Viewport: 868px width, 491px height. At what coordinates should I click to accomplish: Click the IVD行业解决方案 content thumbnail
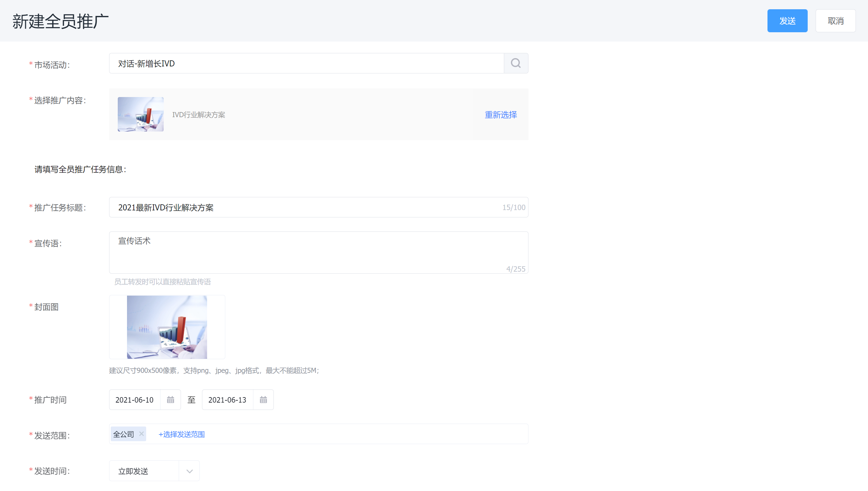pyautogui.click(x=140, y=114)
